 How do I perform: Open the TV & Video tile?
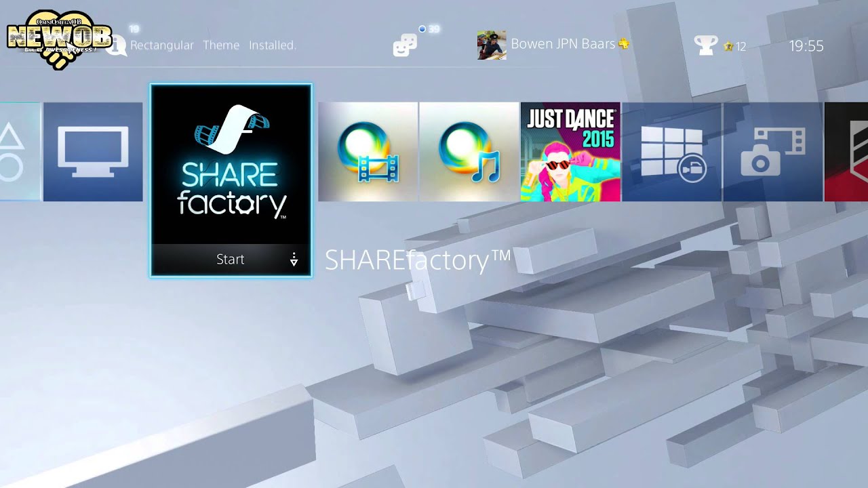click(93, 152)
